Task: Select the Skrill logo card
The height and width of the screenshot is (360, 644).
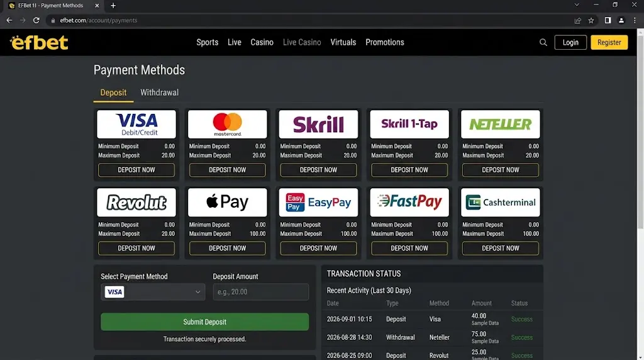Action: tap(318, 124)
